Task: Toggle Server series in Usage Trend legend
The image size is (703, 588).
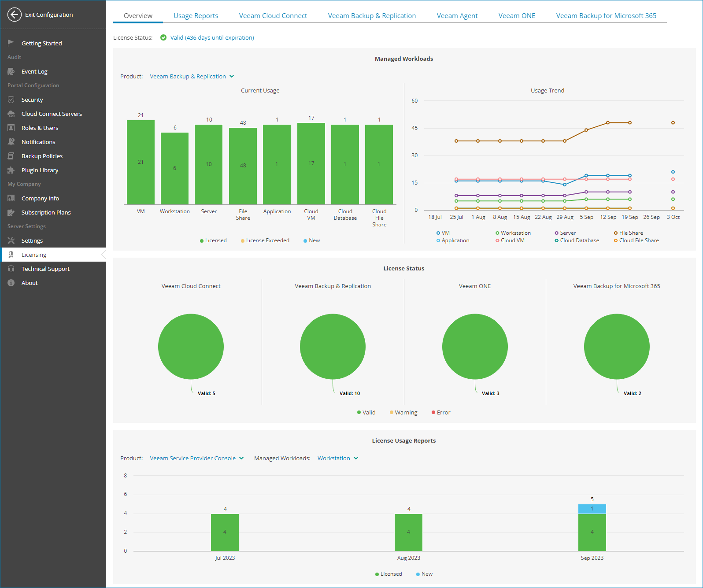Action: pos(565,233)
